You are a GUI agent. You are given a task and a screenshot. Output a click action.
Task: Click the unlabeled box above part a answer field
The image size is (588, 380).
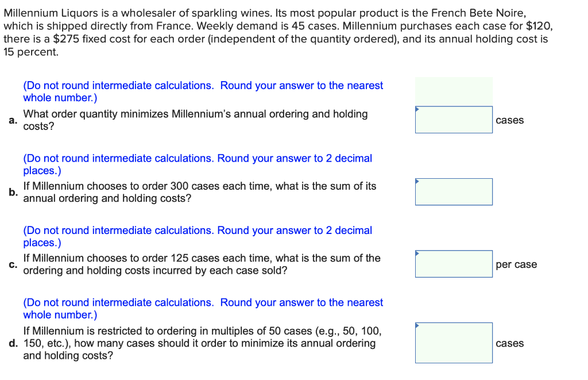click(x=454, y=91)
